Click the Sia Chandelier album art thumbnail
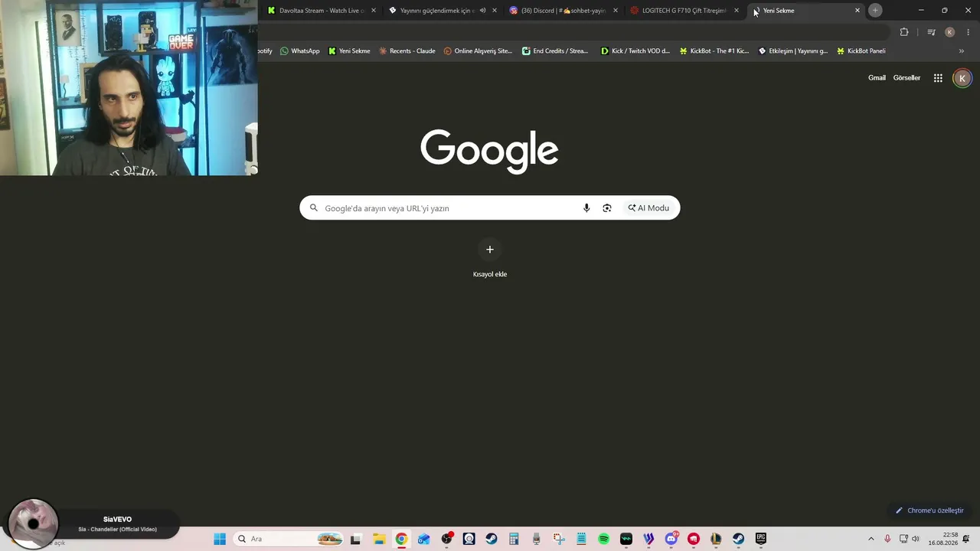Image resolution: width=980 pixels, height=551 pixels. 33,523
